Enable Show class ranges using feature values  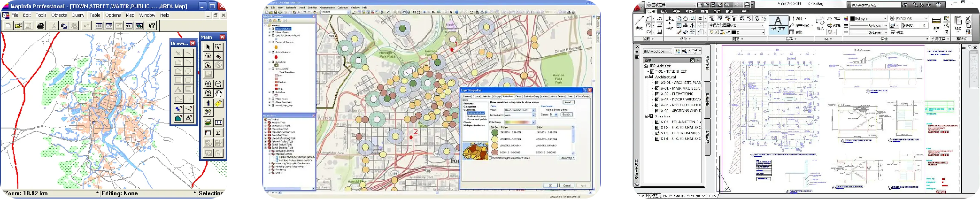[x=491, y=158]
